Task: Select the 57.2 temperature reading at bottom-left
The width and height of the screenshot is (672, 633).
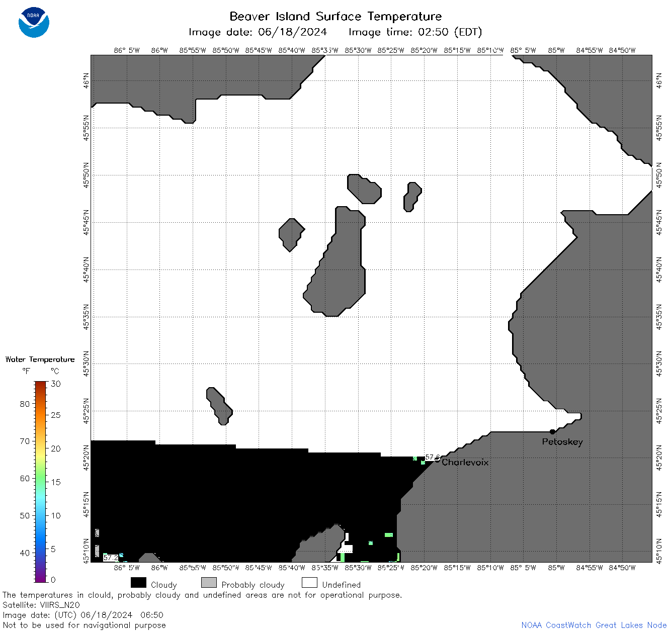Action: (111, 558)
